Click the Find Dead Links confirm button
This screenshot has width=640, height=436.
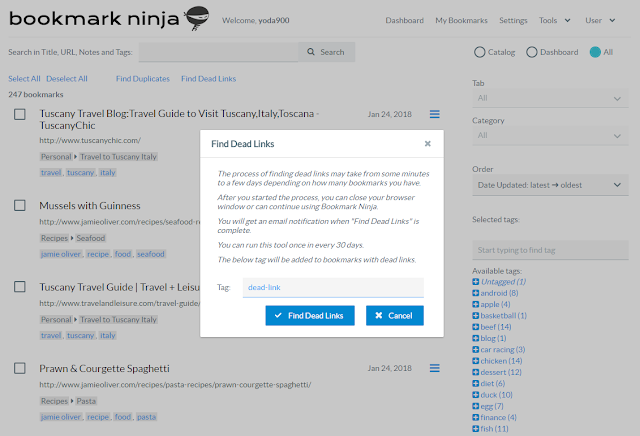point(310,316)
